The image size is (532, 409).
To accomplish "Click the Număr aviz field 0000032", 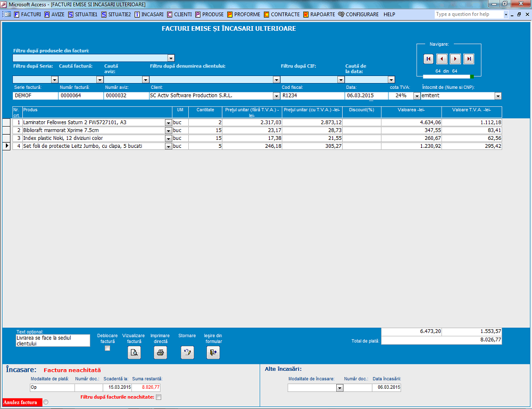I will (126, 96).
